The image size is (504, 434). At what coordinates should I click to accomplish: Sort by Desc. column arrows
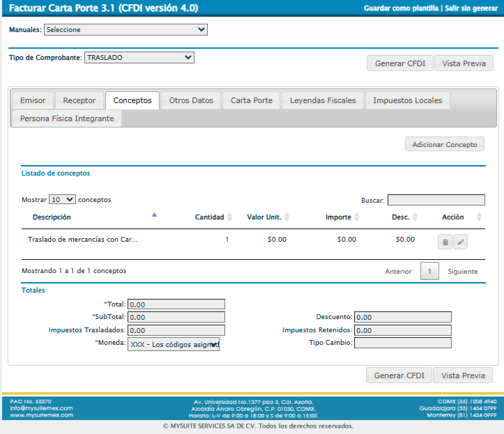pos(415,217)
